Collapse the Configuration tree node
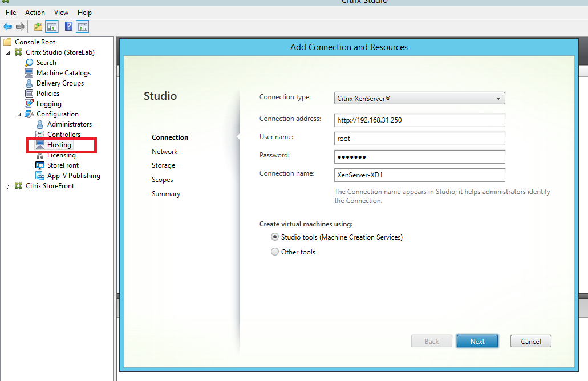The width and height of the screenshot is (588, 381). click(19, 115)
